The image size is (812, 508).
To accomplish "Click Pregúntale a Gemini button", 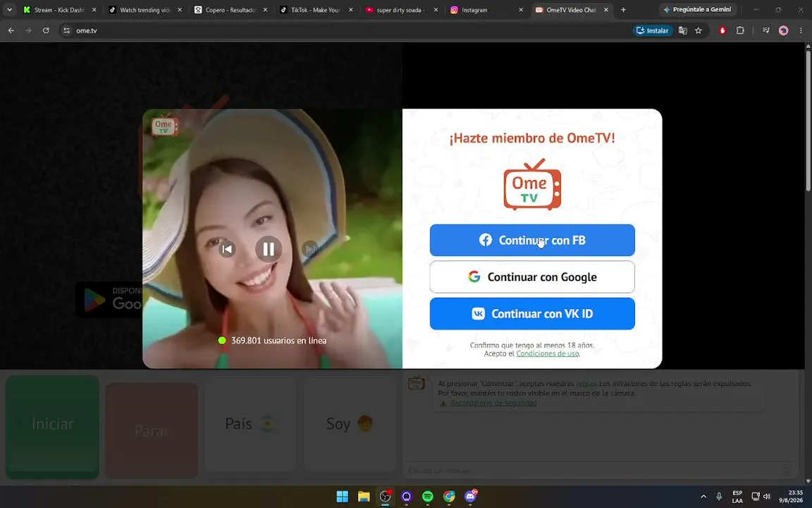I will click(x=698, y=10).
